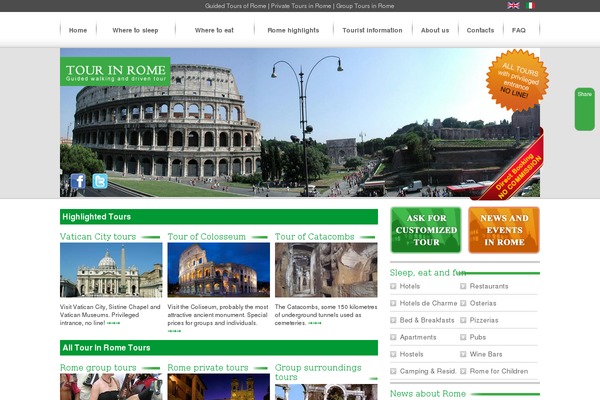Open the Hotels link
The height and width of the screenshot is (400, 600).
(410, 286)
